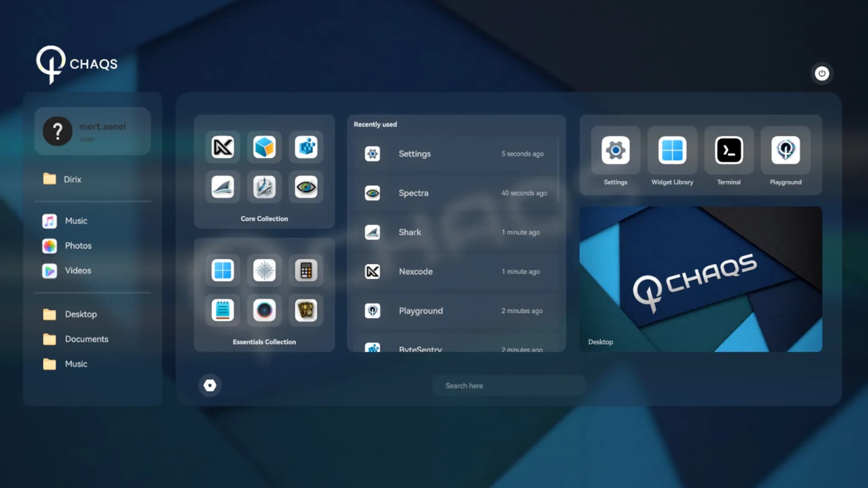
Task: Launch the Shark app icon in Core Collection
Action: [x=222, y=187]
